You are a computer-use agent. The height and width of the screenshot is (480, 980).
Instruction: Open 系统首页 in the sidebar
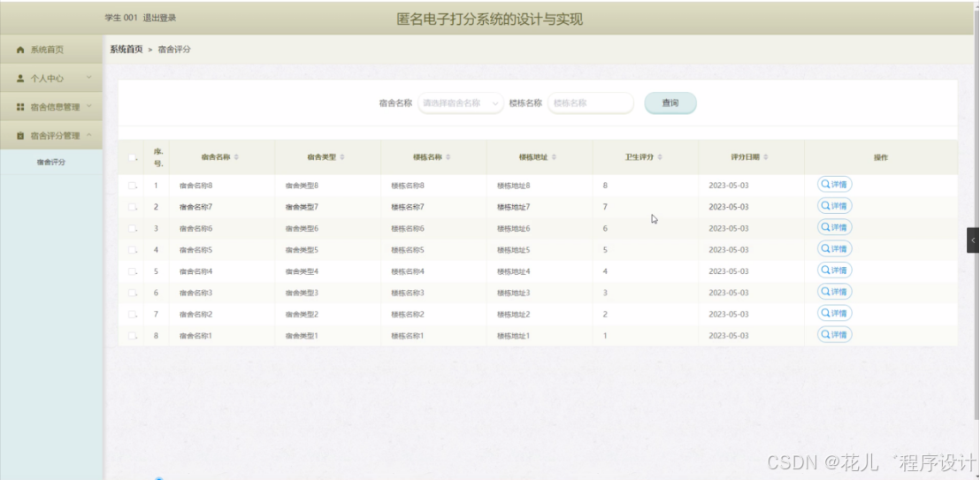point(51,50)
